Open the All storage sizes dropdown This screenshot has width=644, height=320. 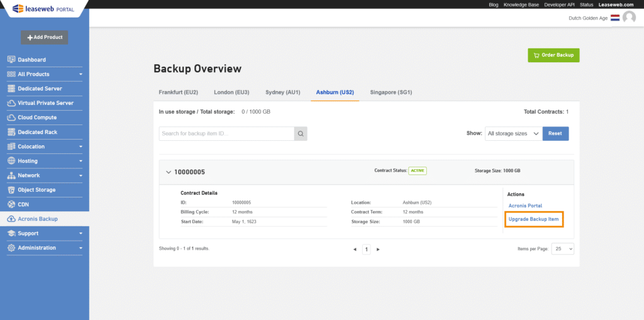[514, 133]
